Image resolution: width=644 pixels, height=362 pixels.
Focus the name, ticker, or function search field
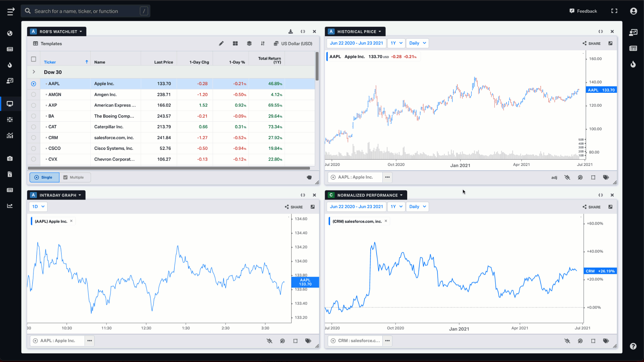(86, 11)
